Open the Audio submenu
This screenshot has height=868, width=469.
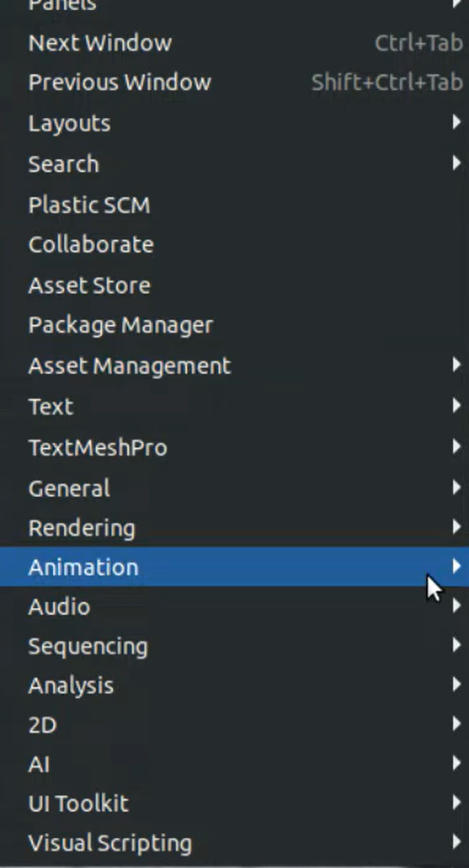click(59, 606)
